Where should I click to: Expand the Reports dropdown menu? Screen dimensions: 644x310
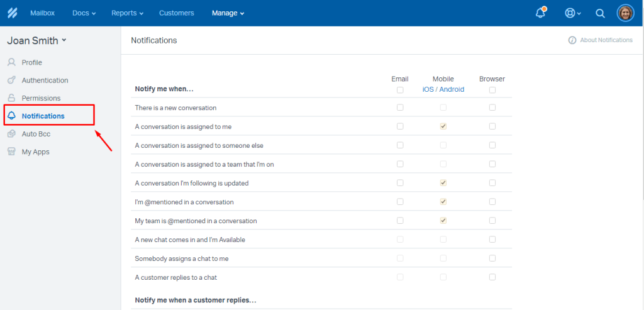pos(127,13)
